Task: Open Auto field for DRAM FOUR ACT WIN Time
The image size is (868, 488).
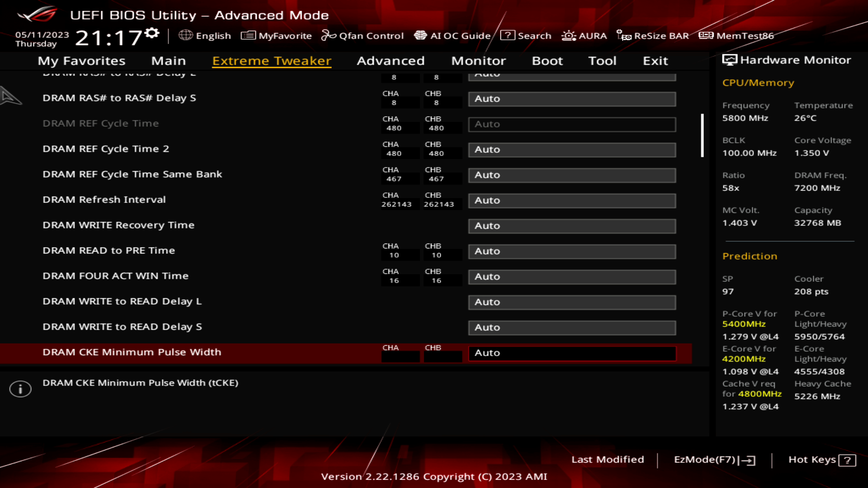Action: click(572, 277)
